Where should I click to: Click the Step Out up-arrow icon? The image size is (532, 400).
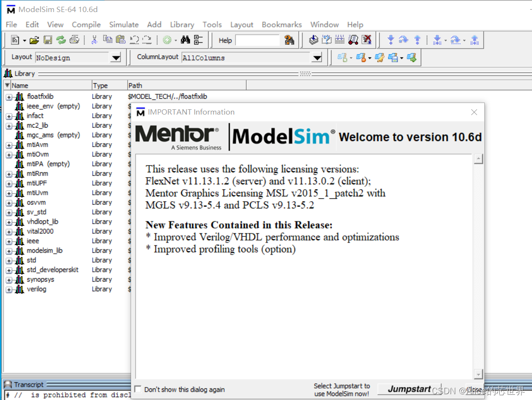[x=417, y=40]
